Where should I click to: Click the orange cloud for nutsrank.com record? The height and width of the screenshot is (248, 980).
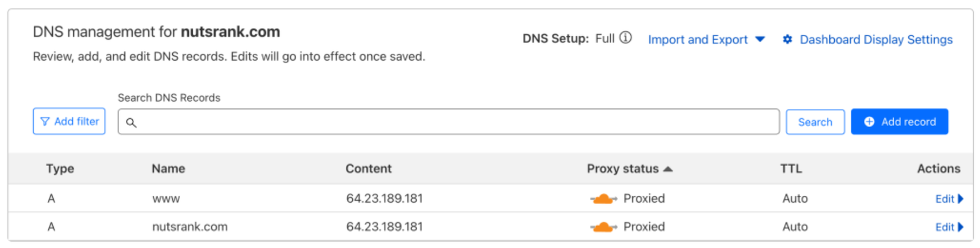603,227
